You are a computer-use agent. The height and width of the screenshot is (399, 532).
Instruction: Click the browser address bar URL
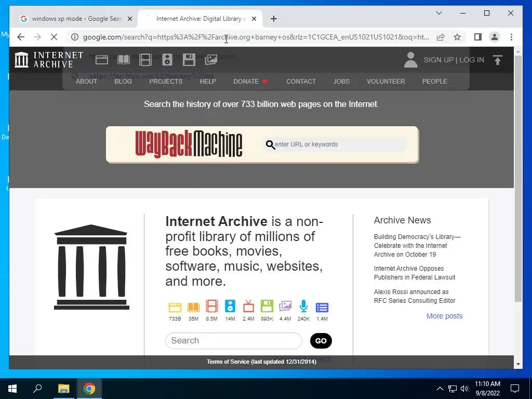pyautogui.click(x=256, y=37)
